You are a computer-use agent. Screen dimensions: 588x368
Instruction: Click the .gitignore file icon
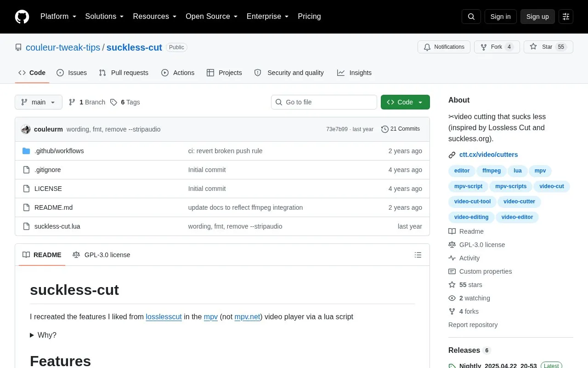[x=26, y=170]
